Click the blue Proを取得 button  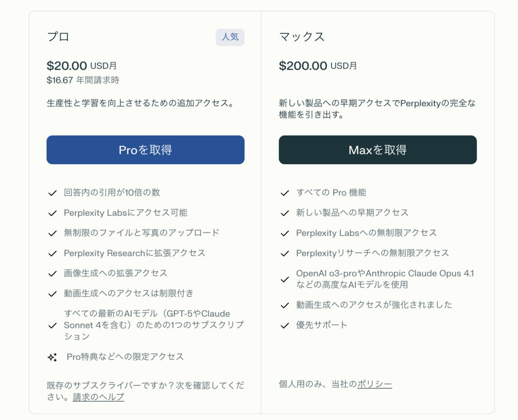click(x=145, y=150)
